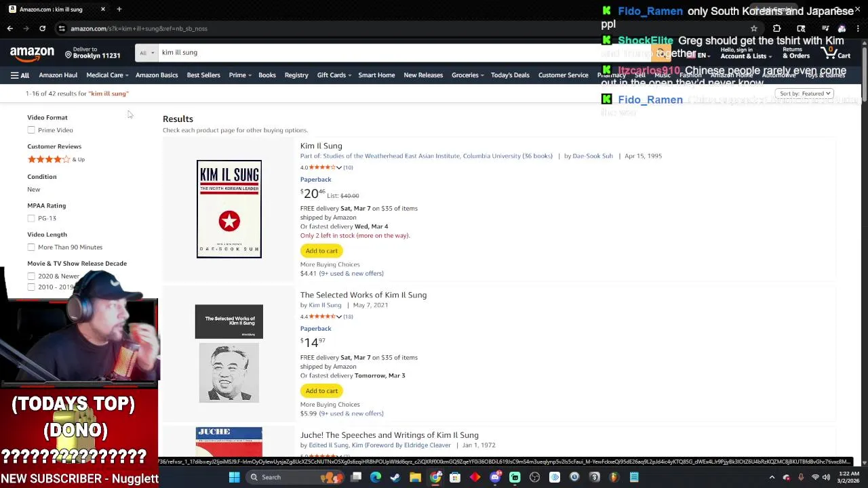
Task: Open the hamburger All menu
Action: click(x=20, y=75)
